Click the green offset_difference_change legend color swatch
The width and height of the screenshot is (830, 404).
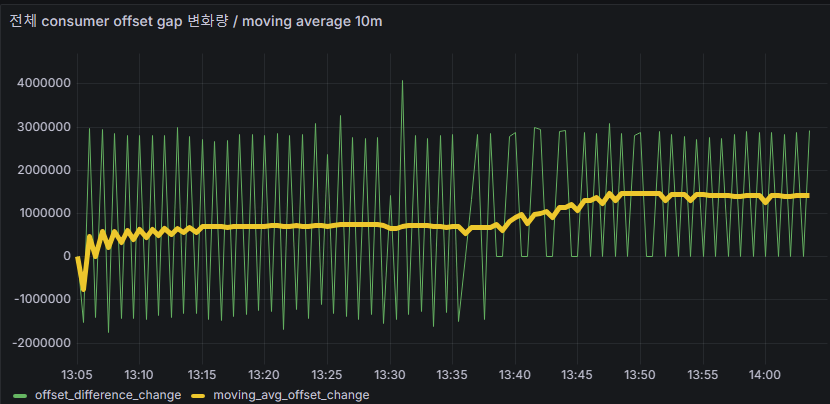point(20,396)
